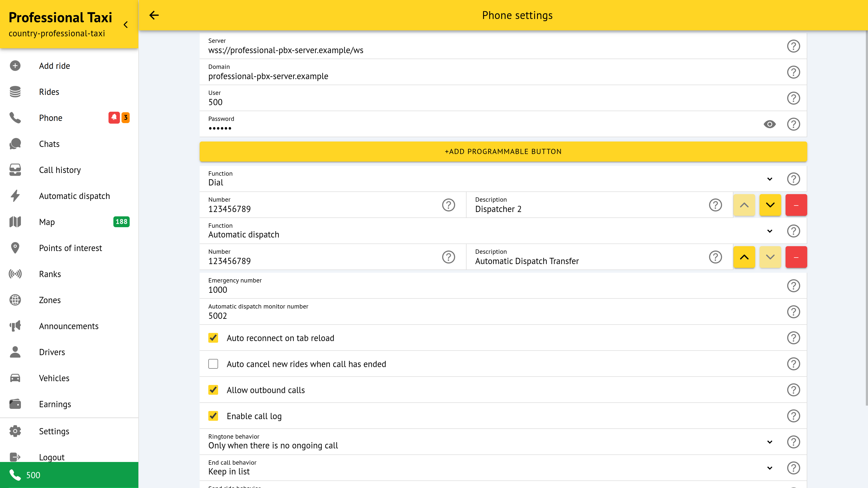Go to Automatic dispatch menu item

pyautogui.click(x=74, y=196)
